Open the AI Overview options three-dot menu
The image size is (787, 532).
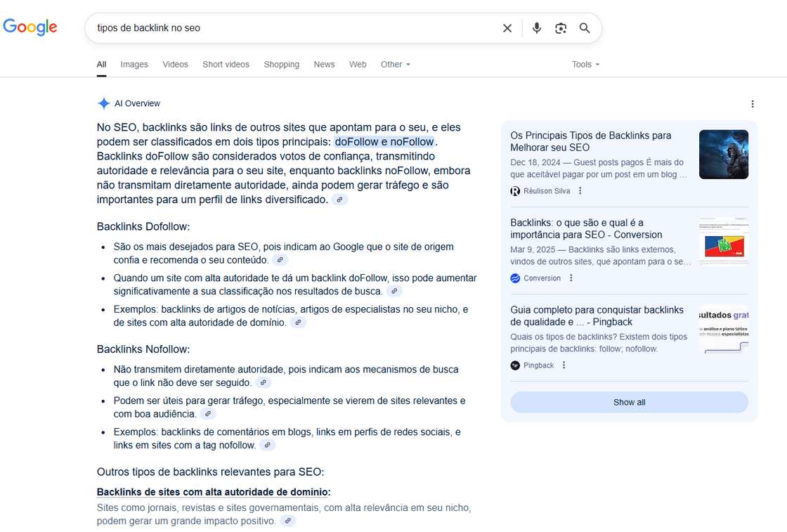[x=753, y=103]
